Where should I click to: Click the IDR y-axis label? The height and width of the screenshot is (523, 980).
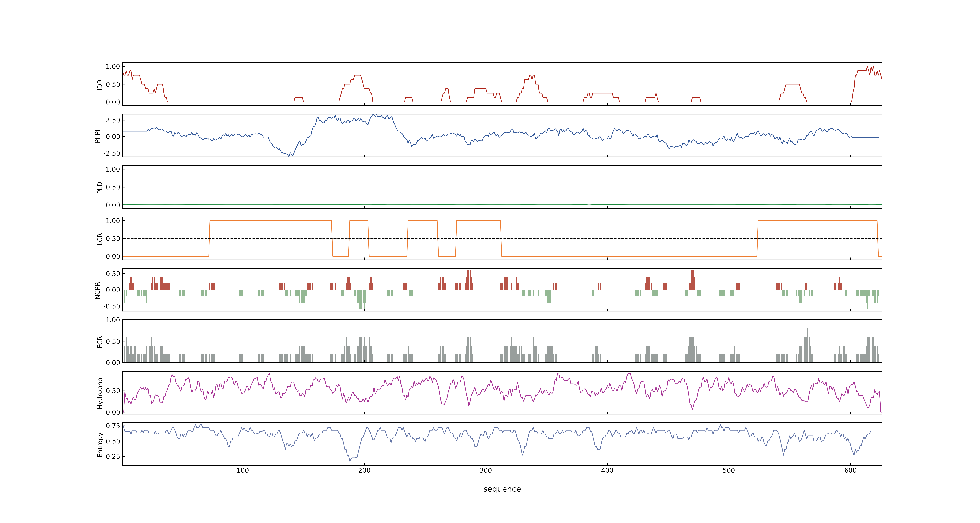tap(100, 85)
